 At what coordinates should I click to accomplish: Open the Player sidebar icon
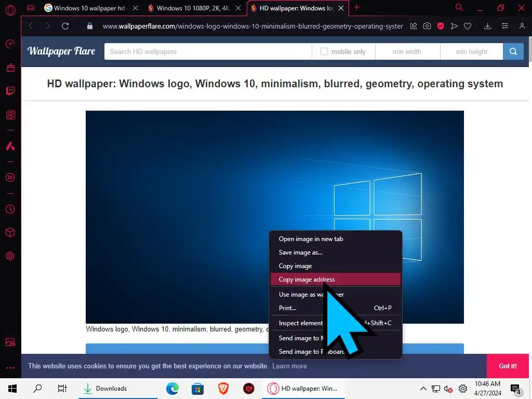click(10, 178)
